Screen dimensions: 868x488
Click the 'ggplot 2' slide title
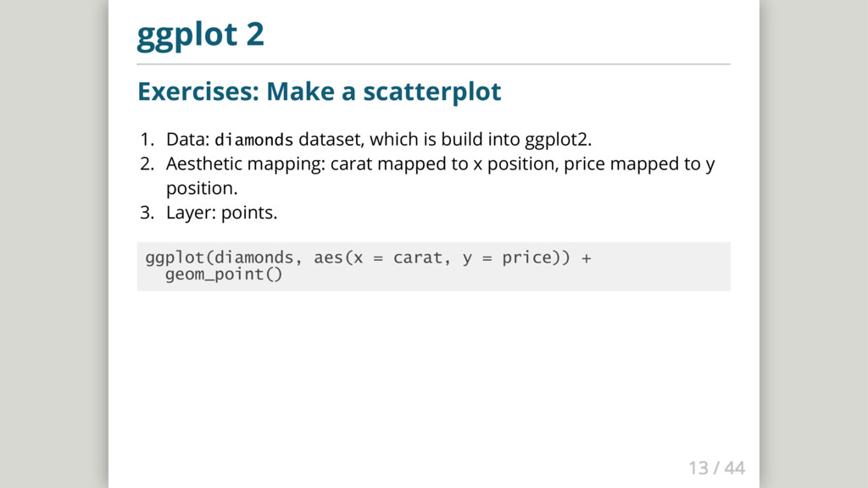tap(200, 35)
